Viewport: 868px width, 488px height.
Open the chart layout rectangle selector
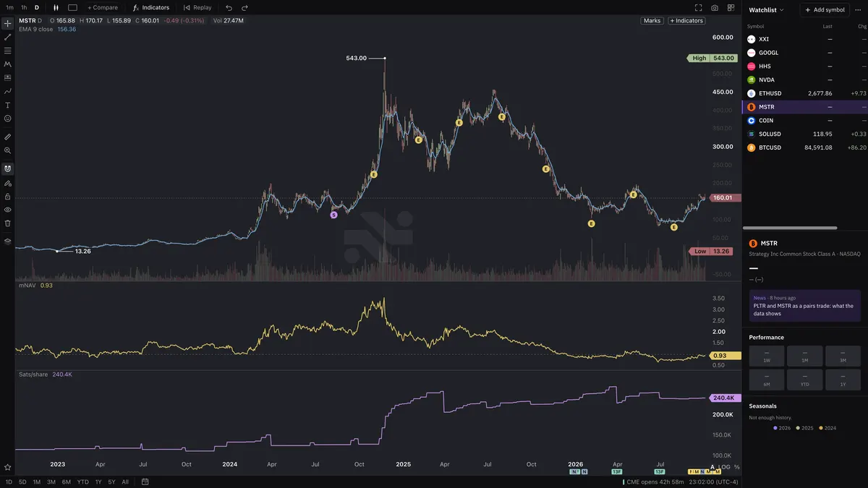pyautogui.click(x=72, y=7)
